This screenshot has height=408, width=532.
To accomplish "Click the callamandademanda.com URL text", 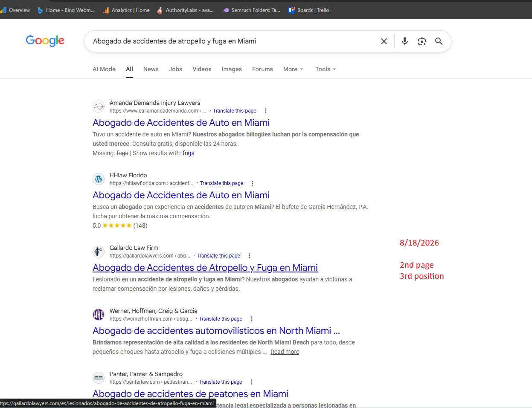I will pos(158,111).
